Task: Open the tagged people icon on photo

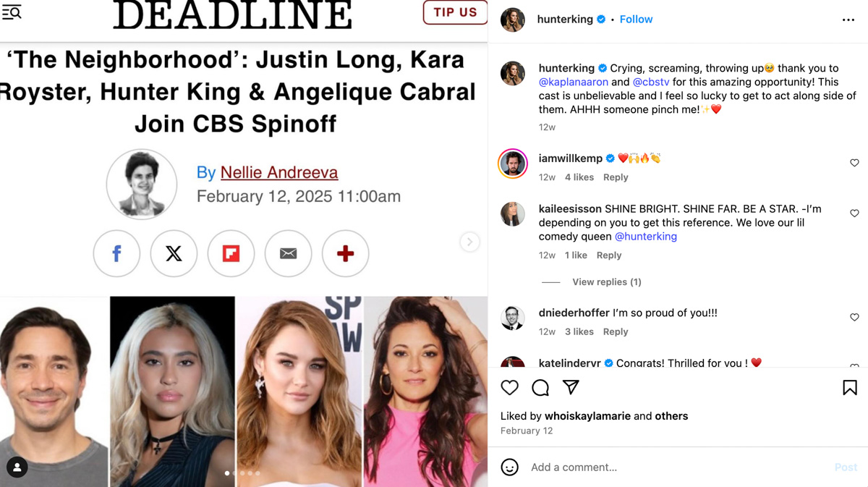Action: click(x=17, y=467)
